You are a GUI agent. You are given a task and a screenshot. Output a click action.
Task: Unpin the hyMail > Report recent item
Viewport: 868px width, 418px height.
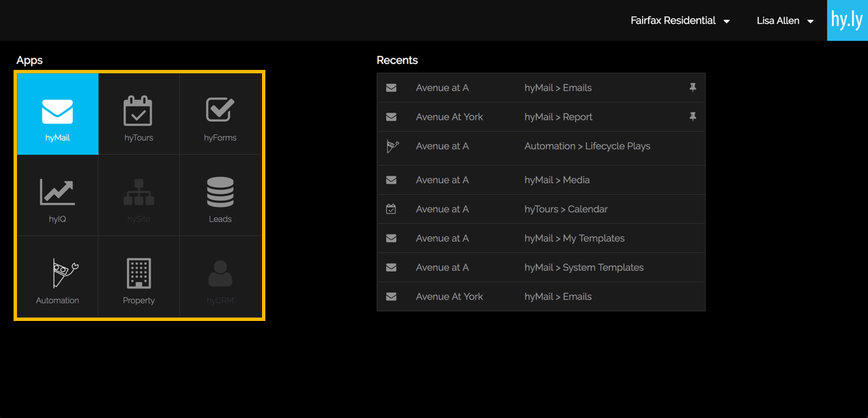(x=693, y=117)
